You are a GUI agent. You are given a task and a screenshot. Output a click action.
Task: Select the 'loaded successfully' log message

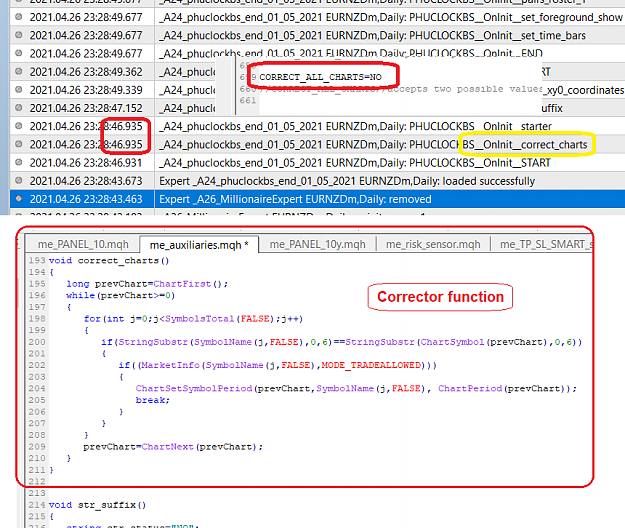coord(347,181)
